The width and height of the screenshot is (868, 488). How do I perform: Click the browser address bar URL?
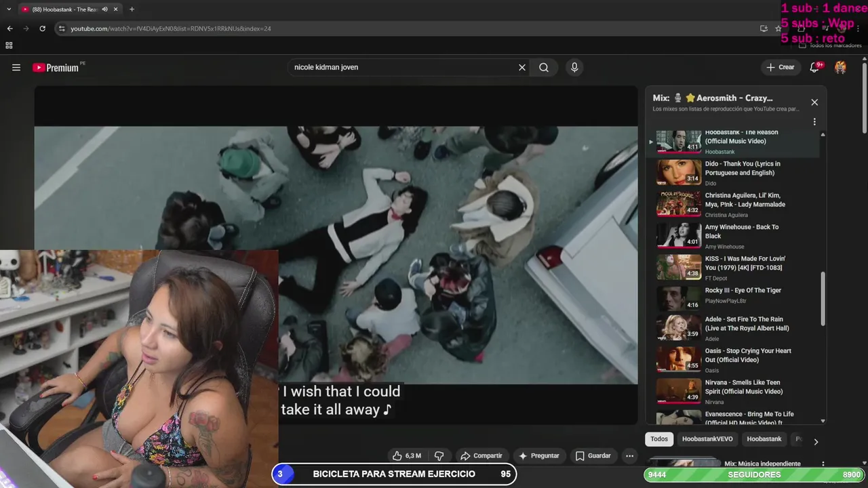click(171, 28)
